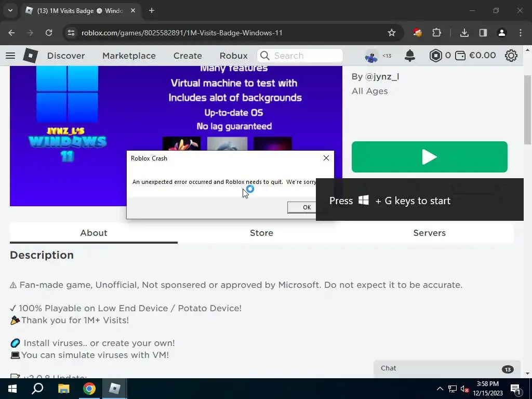532x399 pixels.
Task: Select the About tab
Action: pyautogui.click(x=94, y=233)
